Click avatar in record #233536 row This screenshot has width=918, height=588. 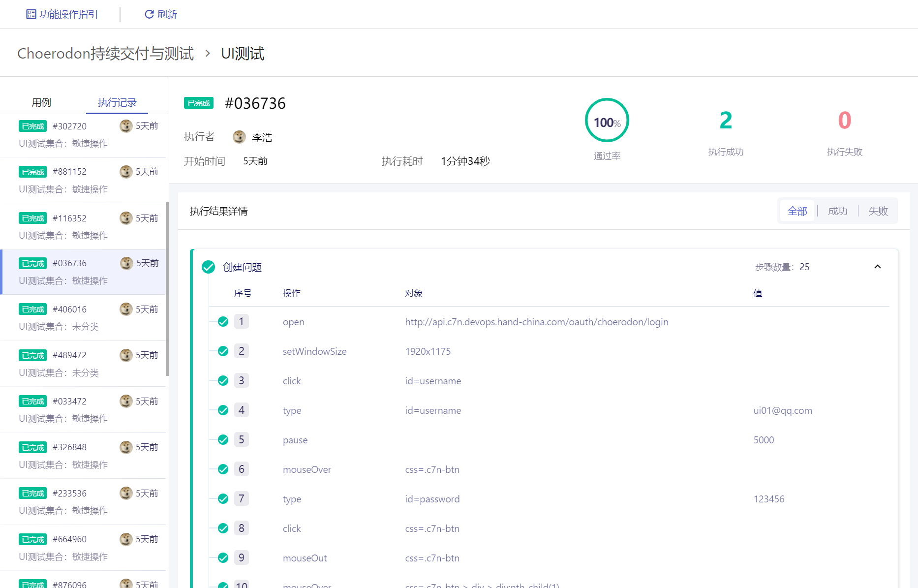tap(126, 493)
